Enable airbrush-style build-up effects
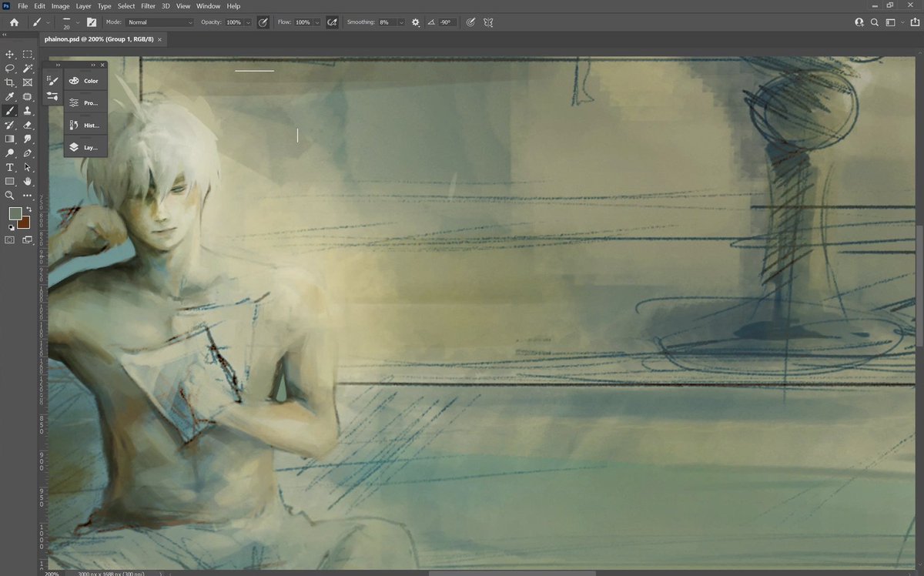 coord(332,22)
